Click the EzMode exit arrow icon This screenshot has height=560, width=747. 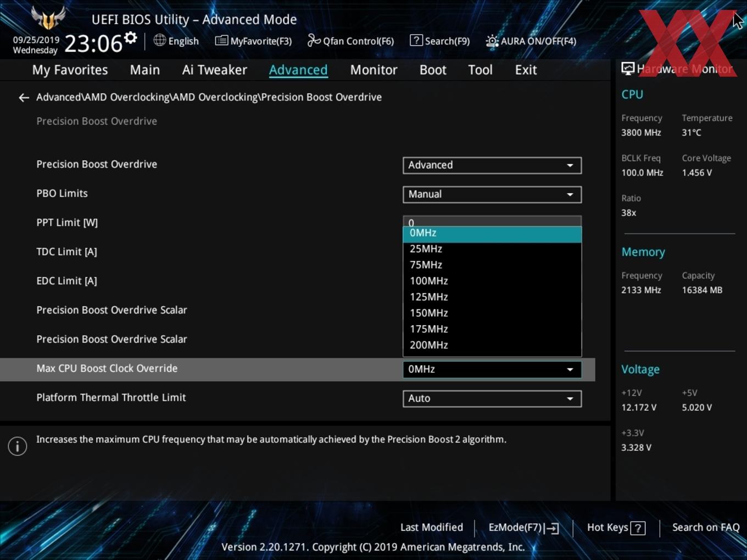tap(553, 528)
